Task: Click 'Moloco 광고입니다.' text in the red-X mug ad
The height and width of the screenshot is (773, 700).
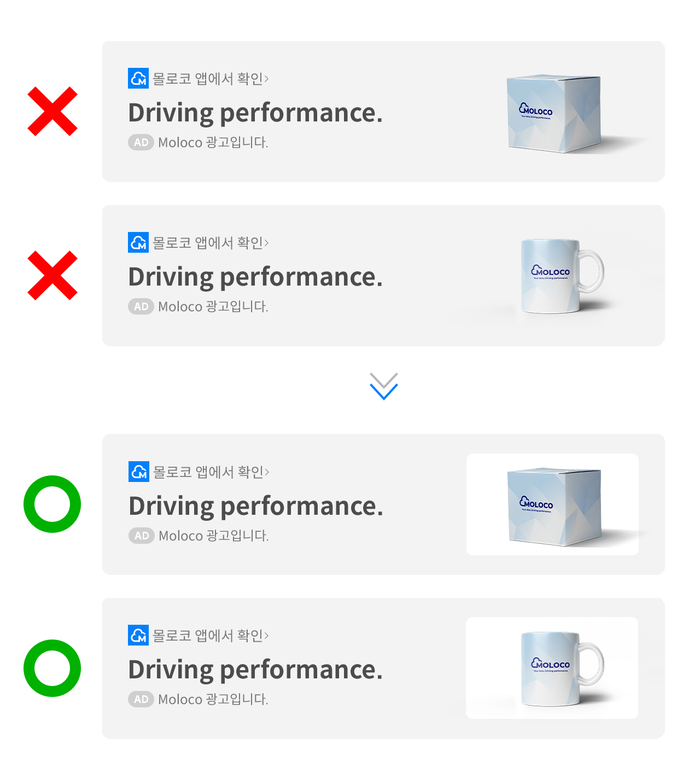Action: [213, 306]
